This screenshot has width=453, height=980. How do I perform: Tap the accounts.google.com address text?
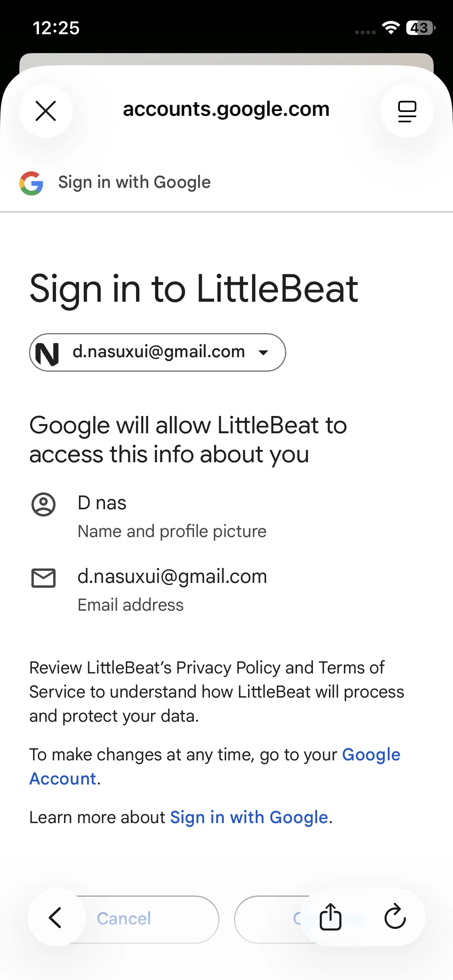226,109
